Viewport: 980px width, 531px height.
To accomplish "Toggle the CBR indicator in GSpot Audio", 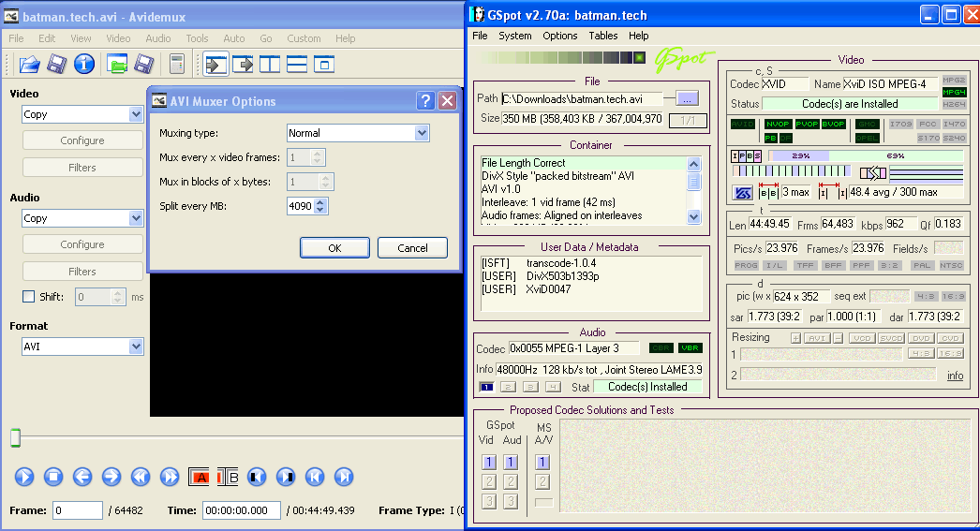I will (661, 348).
